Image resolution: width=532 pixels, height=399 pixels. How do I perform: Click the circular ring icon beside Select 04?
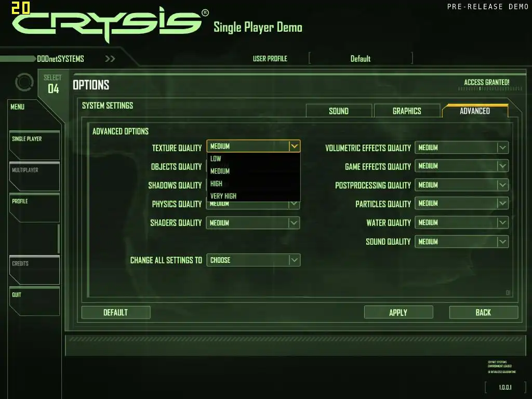click(x=24, y=82)
